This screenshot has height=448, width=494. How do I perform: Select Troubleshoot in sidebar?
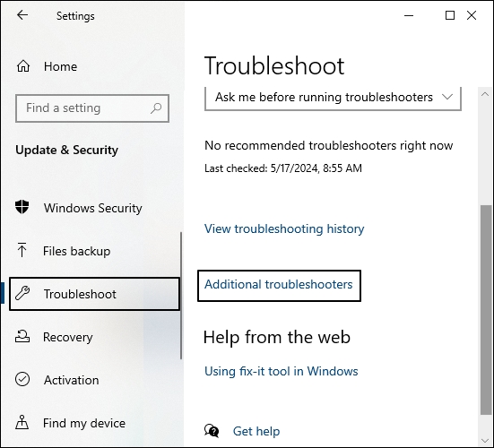tap(94, 294)
